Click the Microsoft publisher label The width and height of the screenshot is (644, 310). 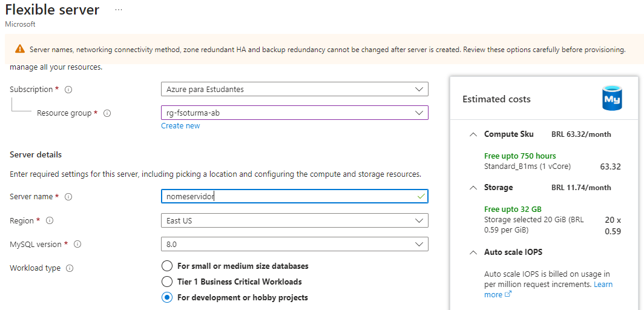[20, 24]
